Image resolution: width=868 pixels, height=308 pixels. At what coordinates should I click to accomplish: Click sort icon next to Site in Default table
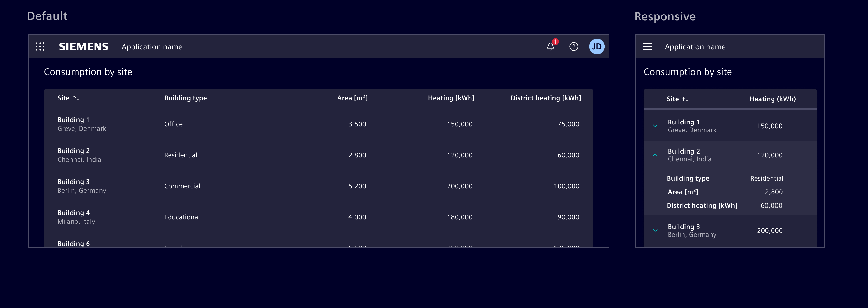(76, 98)
